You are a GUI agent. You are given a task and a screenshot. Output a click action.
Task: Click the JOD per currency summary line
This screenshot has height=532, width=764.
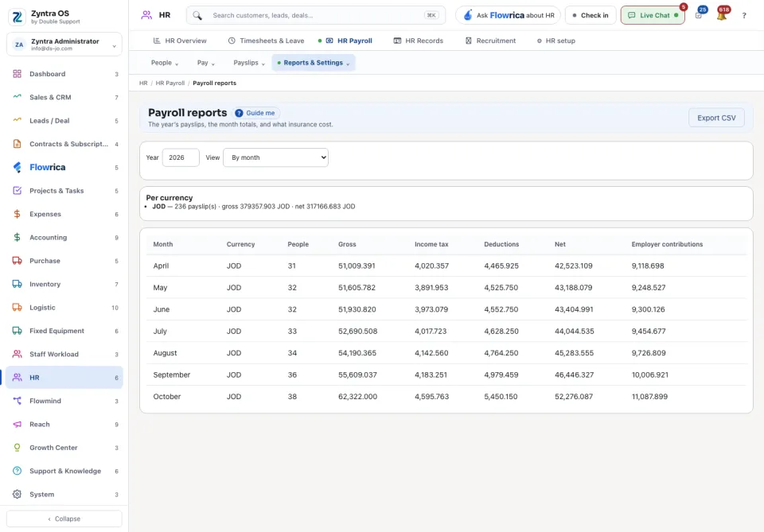click(253, 207)
